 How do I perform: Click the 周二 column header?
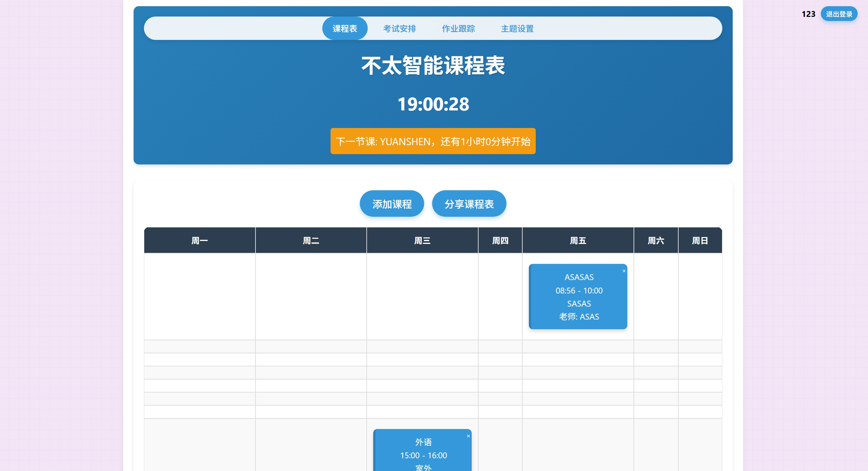coord(311,240)
